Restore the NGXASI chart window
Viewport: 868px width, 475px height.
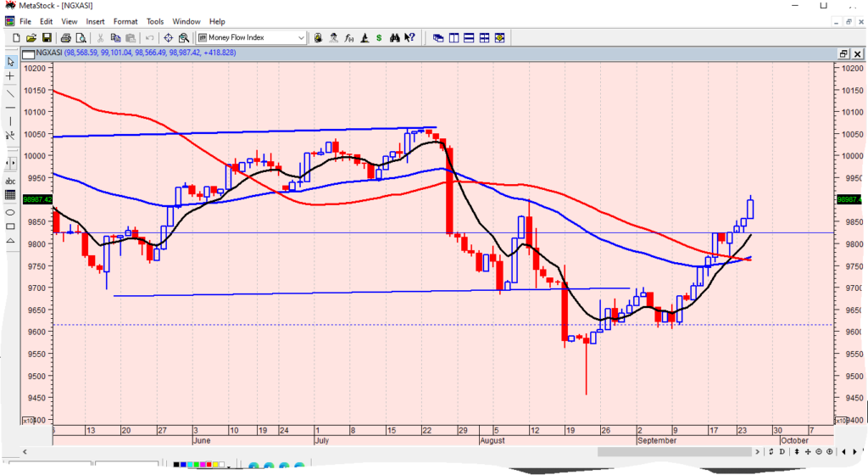tap(843, 53)
